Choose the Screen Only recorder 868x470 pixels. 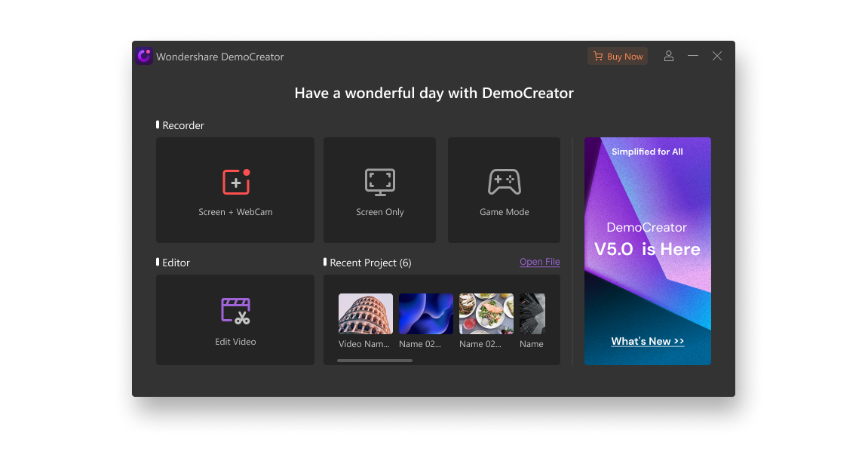(379, 190)
